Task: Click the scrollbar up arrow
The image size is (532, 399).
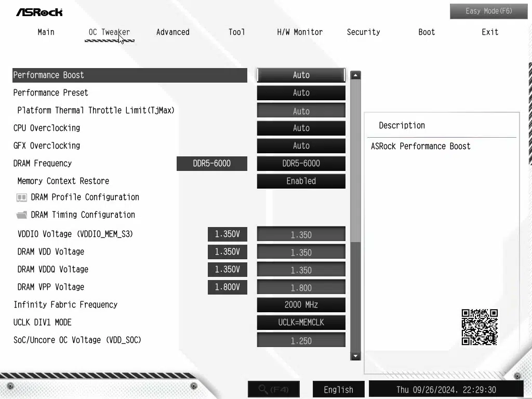Action: tap(356, 75)
